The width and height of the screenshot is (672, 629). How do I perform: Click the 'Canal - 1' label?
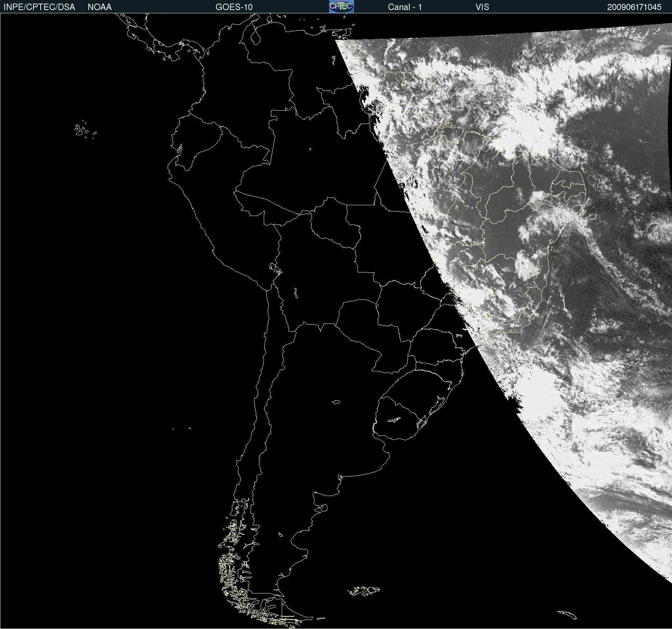[405, 7]
